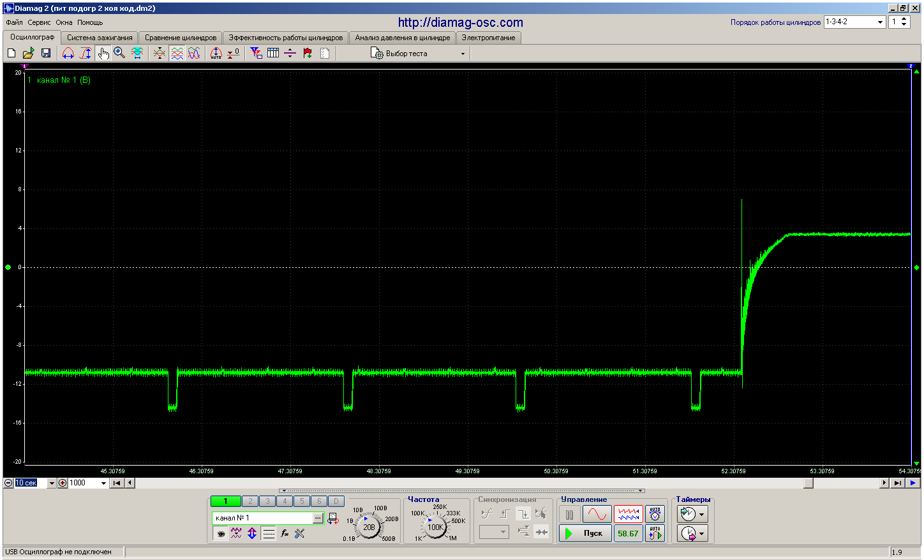The width and height of the screenshot is (924, 560).
Task: Toggle the horizontal grid lines icon
Action: click(x=269, y=534)
